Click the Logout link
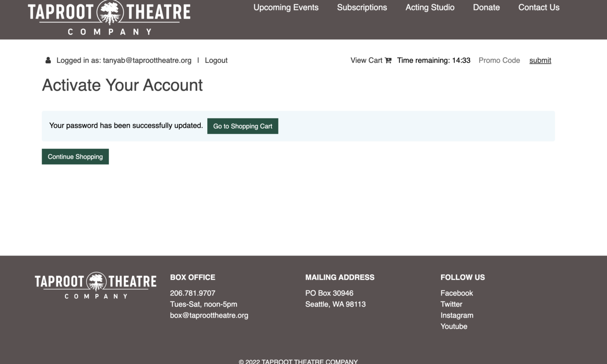This screenshot has width=607, height=364. [216, 60]
